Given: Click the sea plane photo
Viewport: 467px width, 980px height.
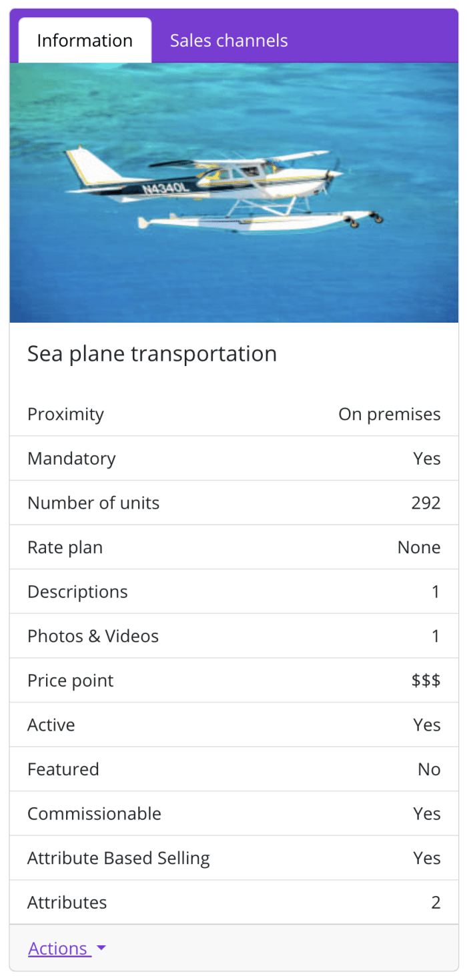Looking at the screenshot, I should tap(233, 192).
